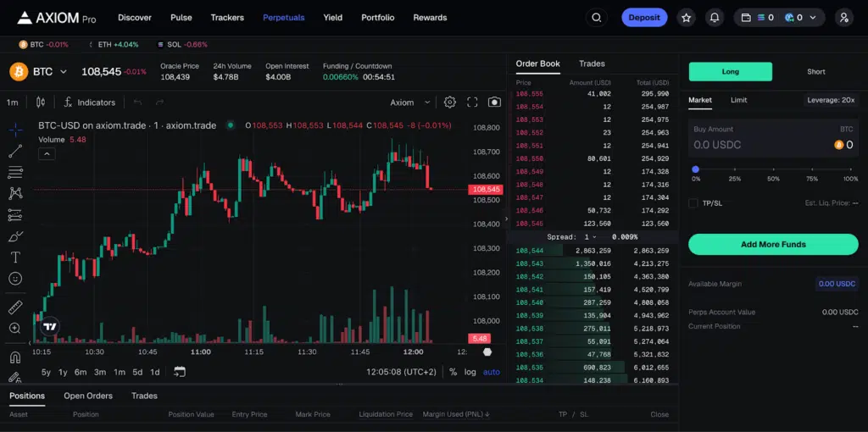The width and height of the screenshot is (868, 432).
Task: Expand the BTC market selector dropdown
Action: click(63, 71)
